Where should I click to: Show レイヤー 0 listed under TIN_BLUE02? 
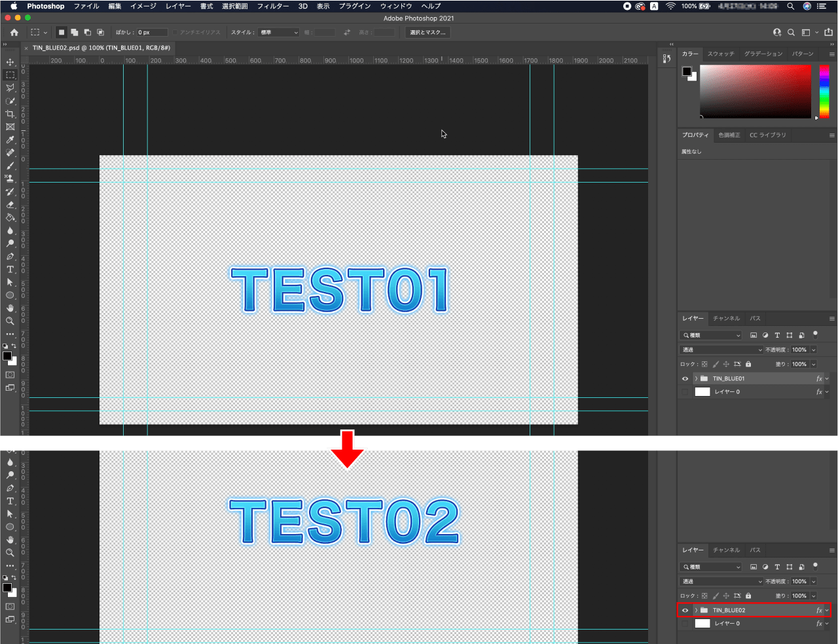click(685, 624)
